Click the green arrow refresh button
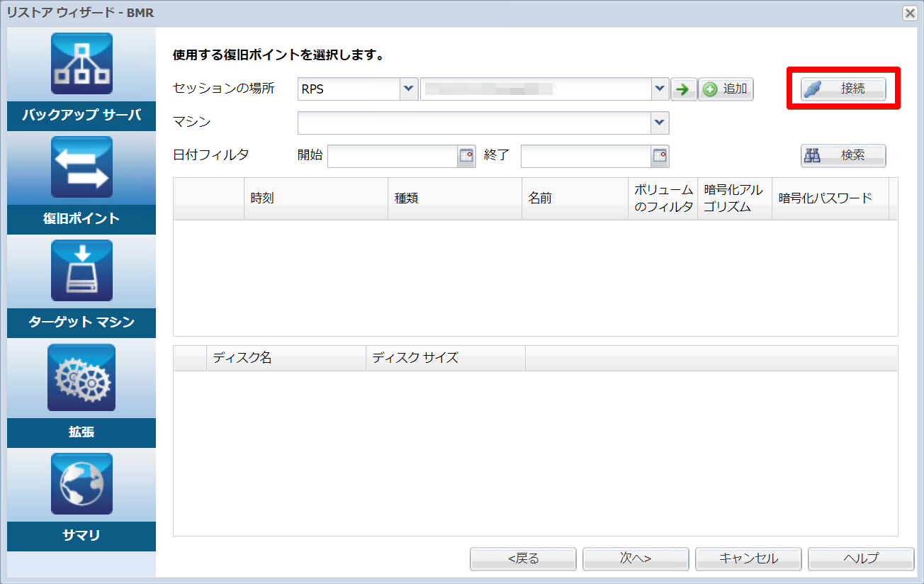The width and height of the screenshot is (924, 584). 684,89
